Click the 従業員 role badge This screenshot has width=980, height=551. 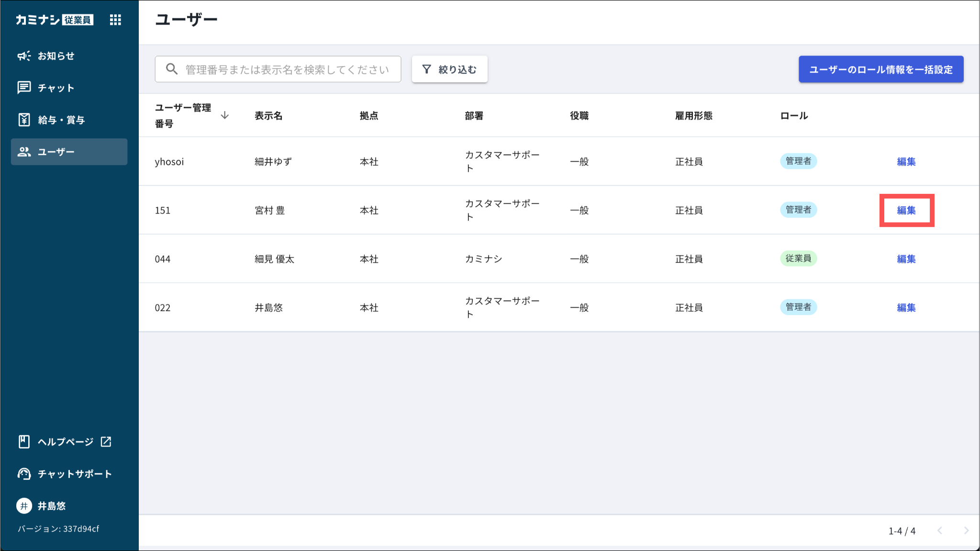798,259
